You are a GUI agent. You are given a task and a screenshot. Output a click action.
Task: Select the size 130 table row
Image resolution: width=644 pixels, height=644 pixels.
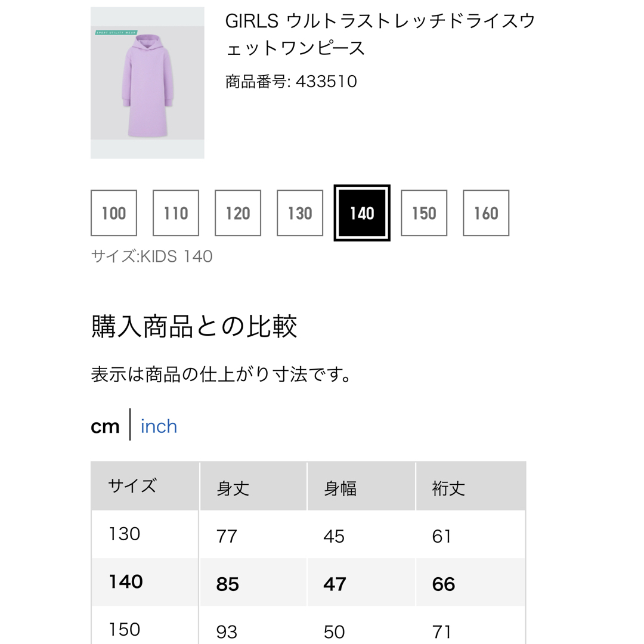308,534
